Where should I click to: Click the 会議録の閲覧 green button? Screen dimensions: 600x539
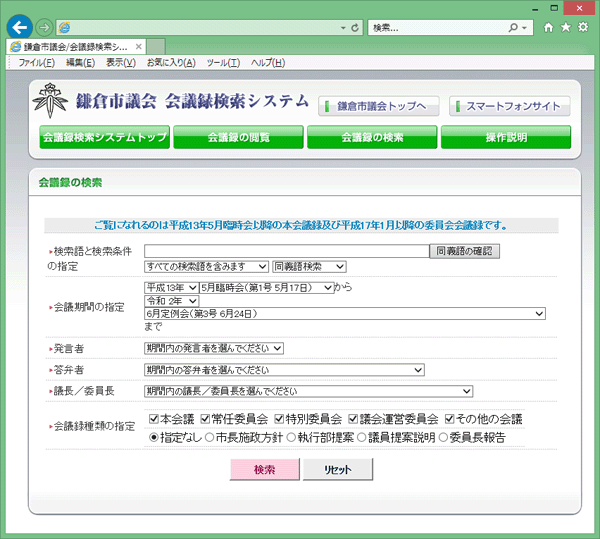click(x=238, y=137)
